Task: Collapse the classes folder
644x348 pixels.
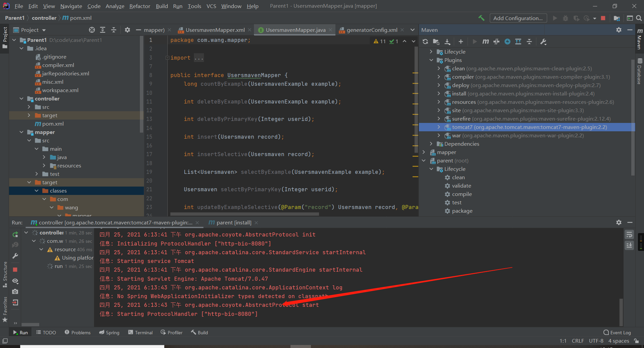Action: [37, 191]
